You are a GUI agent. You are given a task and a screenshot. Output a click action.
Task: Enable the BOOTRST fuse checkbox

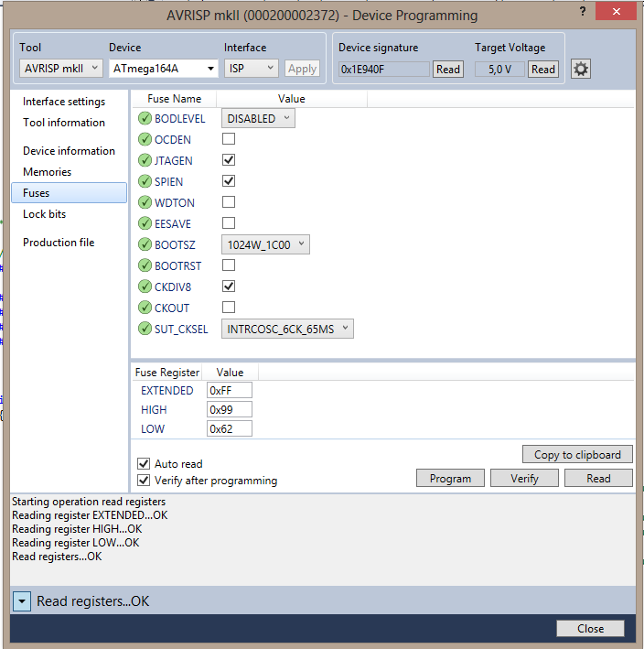coord(229,265)
